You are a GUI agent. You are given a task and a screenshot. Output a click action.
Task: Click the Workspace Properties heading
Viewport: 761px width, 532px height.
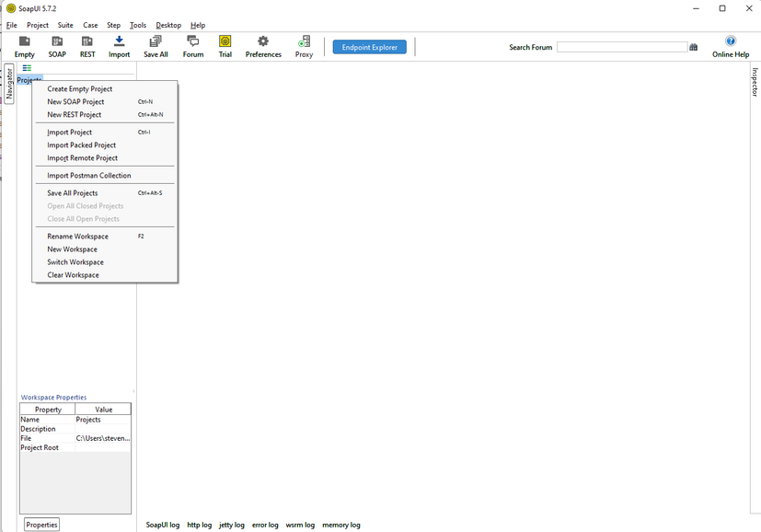(53, 397)
